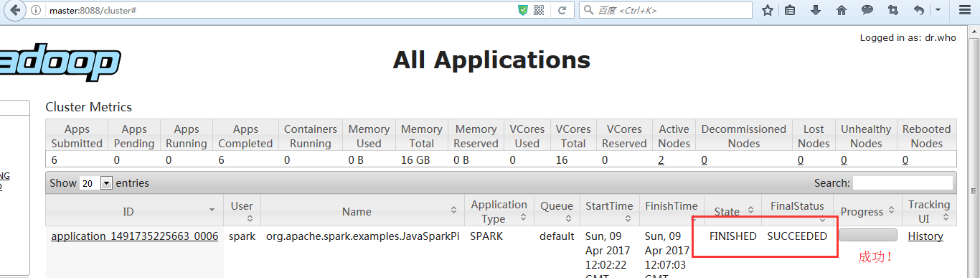Click the Apps Submitted value 6
This screenshot has width=980, height=278.
[54, 160]
